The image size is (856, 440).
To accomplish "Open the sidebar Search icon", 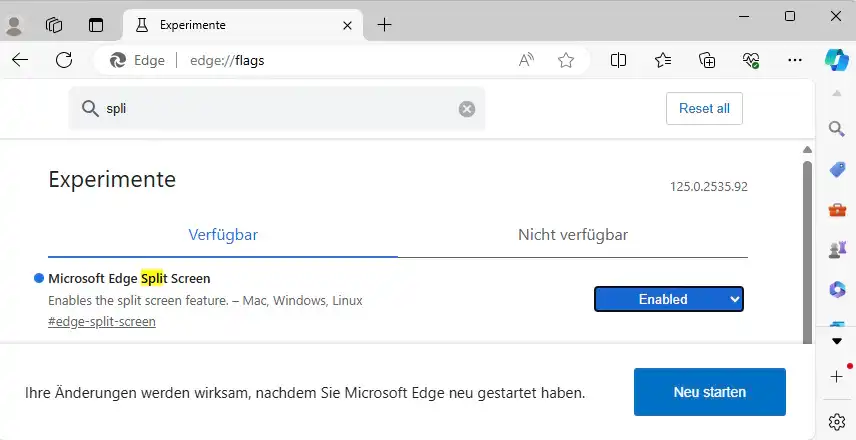I will [837, 129].
